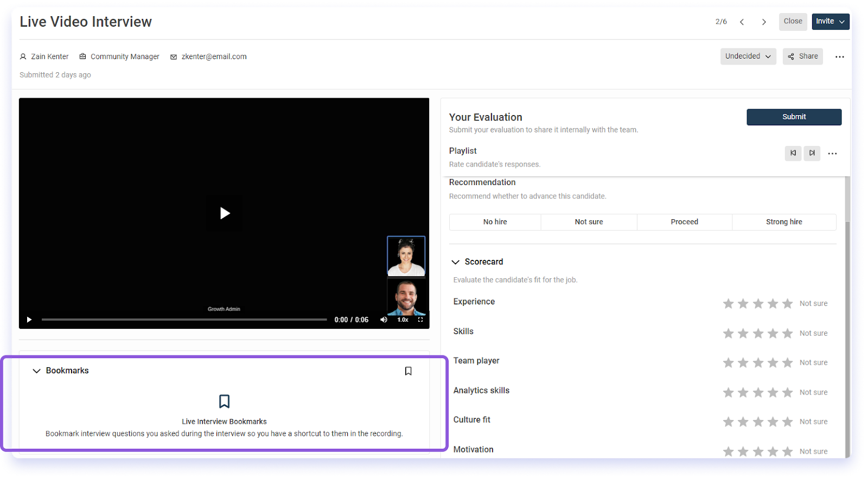
Task: Add a bookmark with the bookmark icon
Action: [x=408, y=371]
